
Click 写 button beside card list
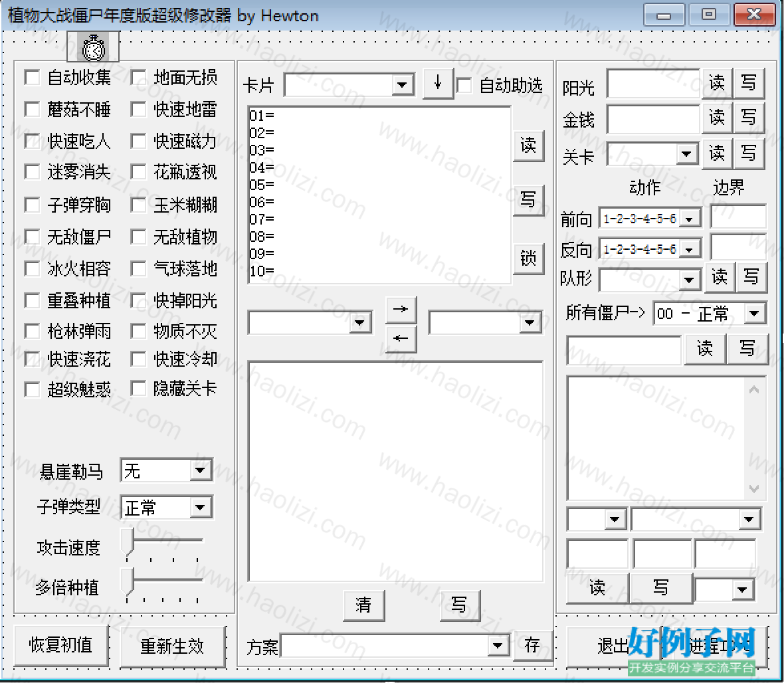(x=528, y=201)
